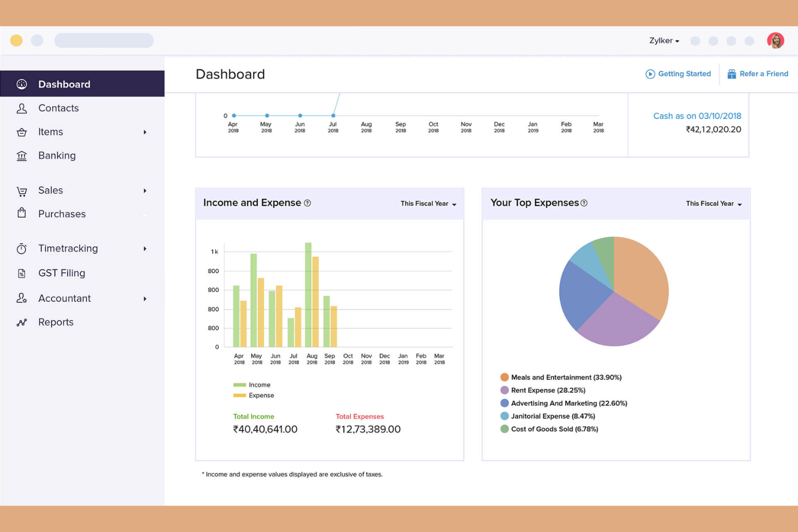
Task: Click the Timetracking stopwatch icon
Action: [22, 248]
